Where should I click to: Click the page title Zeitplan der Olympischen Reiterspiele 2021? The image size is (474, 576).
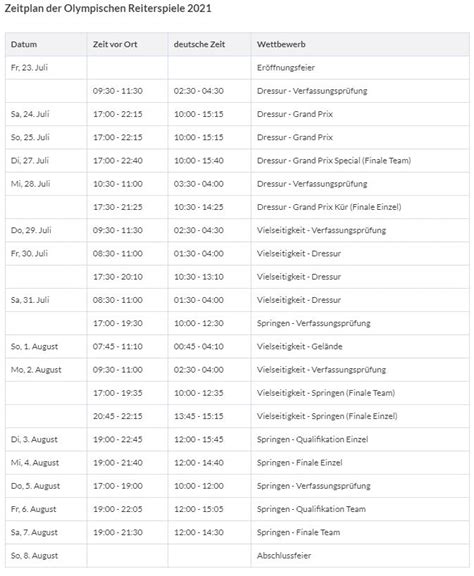tap(108, 8)
